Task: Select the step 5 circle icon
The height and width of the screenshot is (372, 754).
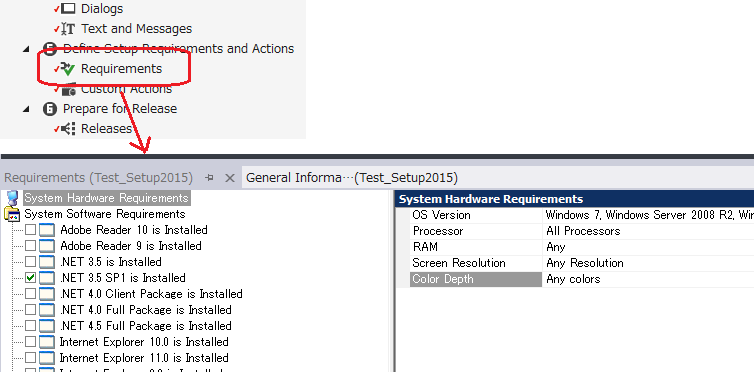Action: pyautogui.click(x=50, y=49)
